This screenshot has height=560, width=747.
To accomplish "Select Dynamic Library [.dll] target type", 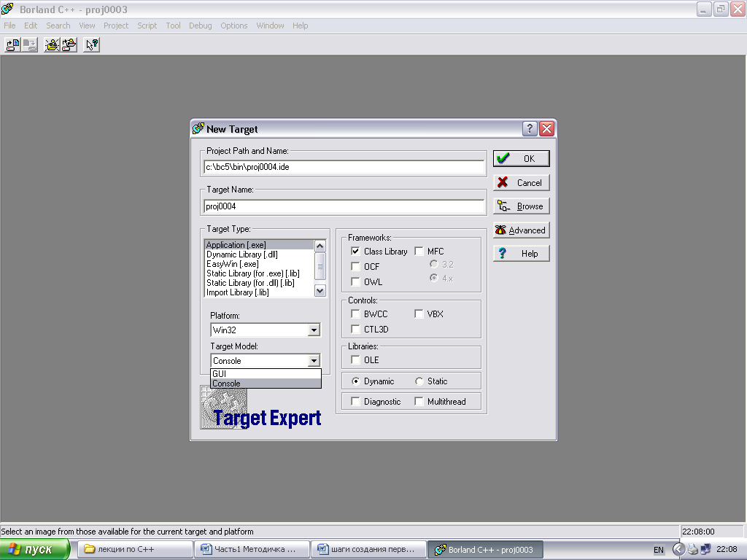I will [x=260, y=254].
